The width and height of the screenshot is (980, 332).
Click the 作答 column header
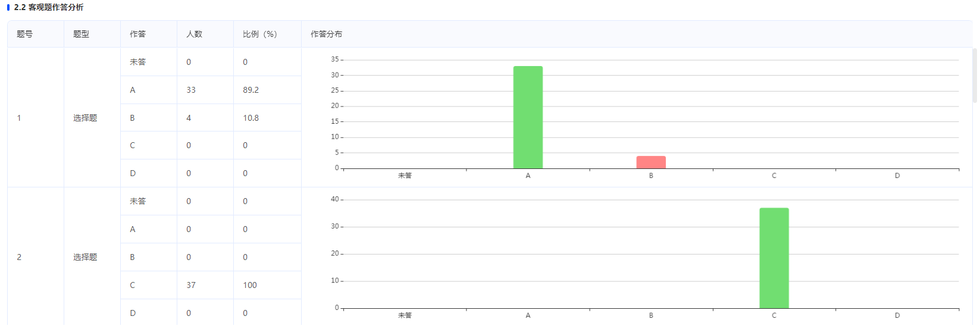coord(137,34)
